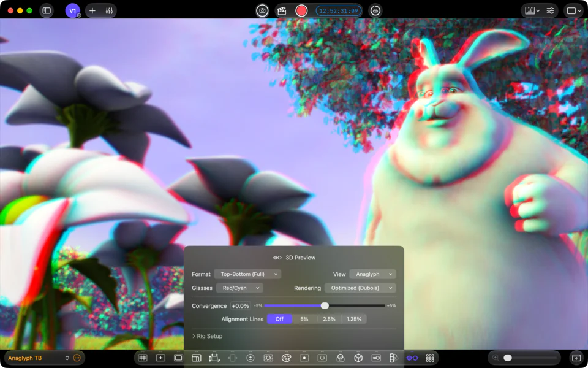Click the Glasses label
588x368 pixels.
(x=202, y=288)
